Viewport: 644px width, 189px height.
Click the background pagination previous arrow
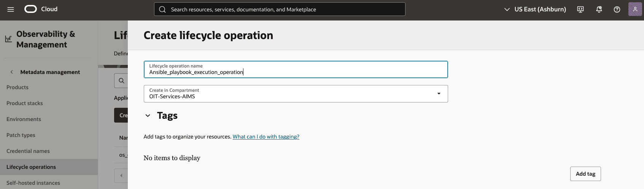(121, 175)
